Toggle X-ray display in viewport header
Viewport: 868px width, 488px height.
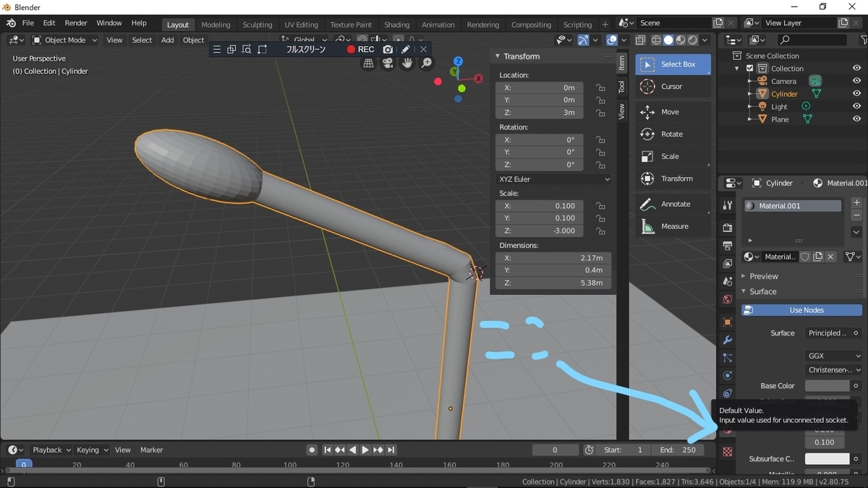[x=641, y=40]
